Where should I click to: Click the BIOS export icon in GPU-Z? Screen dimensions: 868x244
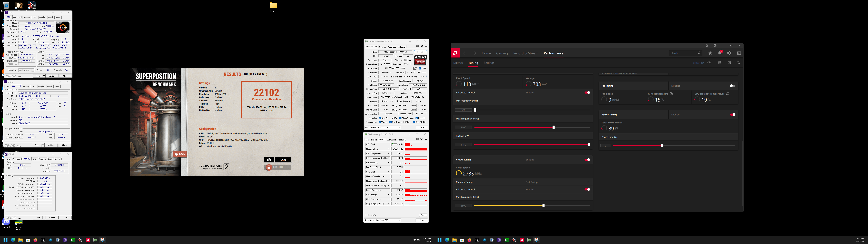point(415,68)
